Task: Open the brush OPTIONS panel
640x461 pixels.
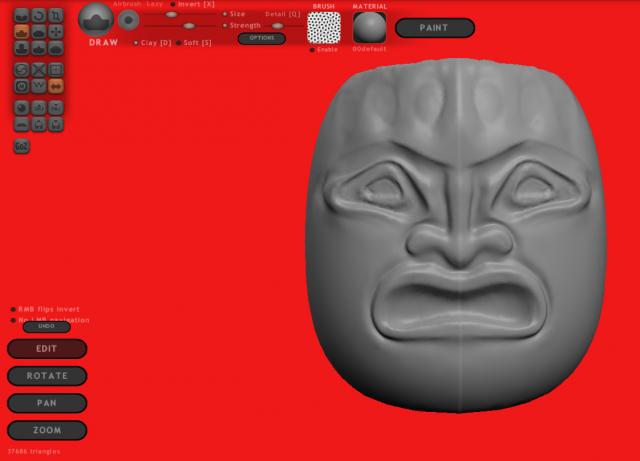Action: coord(261,38)
